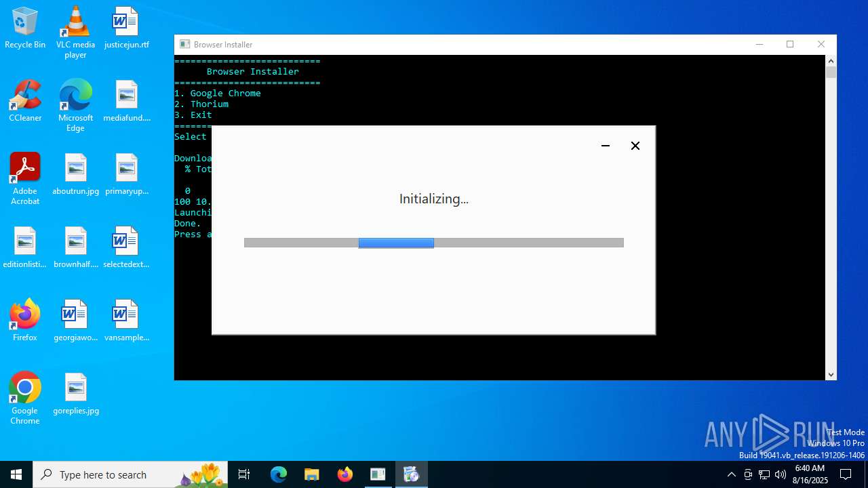Image resolution: width=868 pixels, height=488 pixels.
Task: Switch to the installer setup taskbar button
Action: [x=411, y=474]
